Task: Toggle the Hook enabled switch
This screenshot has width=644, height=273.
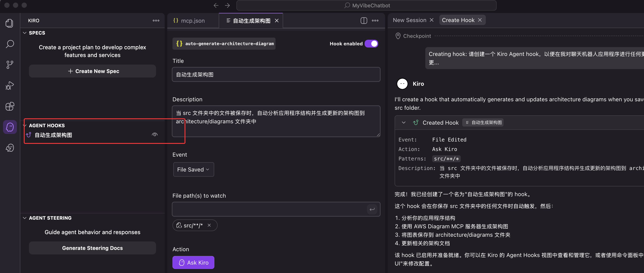Action: coord(371,44)
